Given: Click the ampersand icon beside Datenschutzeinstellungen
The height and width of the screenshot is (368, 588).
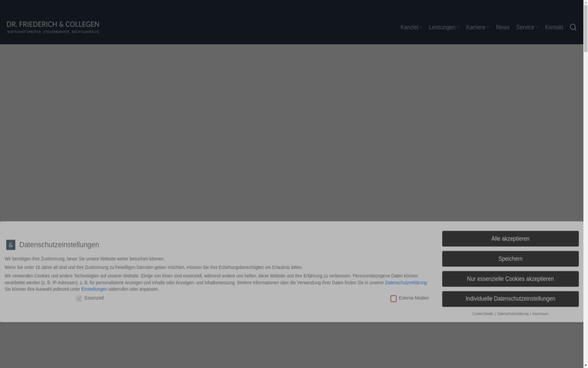Looking at the screenshot, I should click(11, 245).
